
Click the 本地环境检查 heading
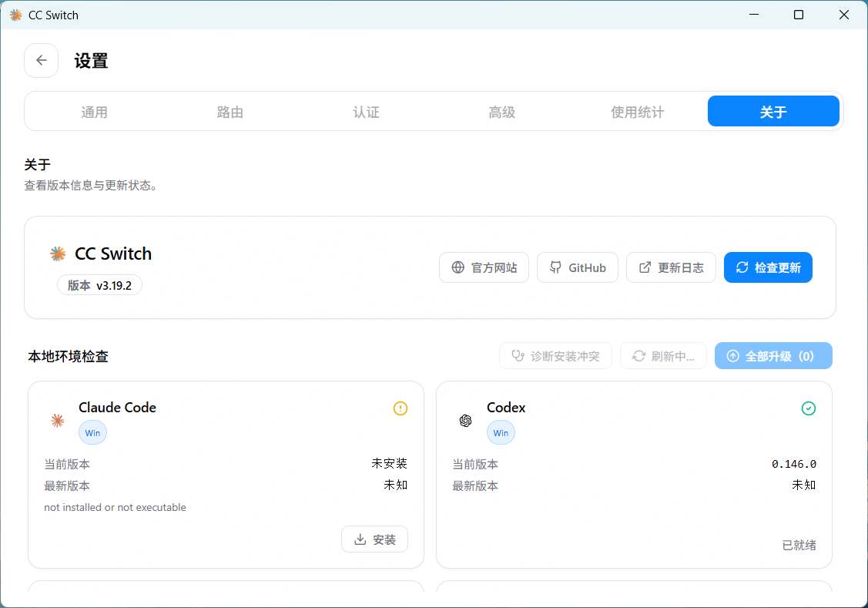(68, 356)
